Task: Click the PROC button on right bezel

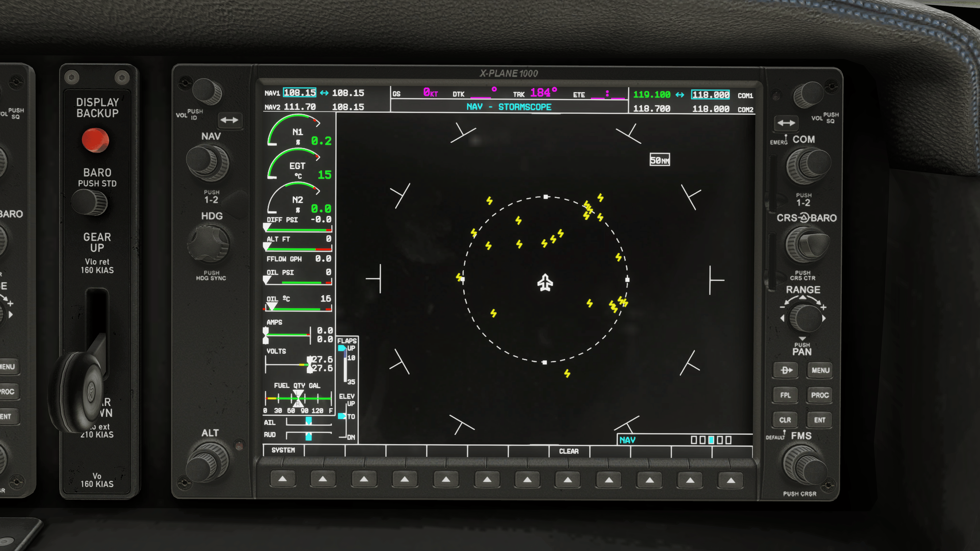Action: pos(820,395)
